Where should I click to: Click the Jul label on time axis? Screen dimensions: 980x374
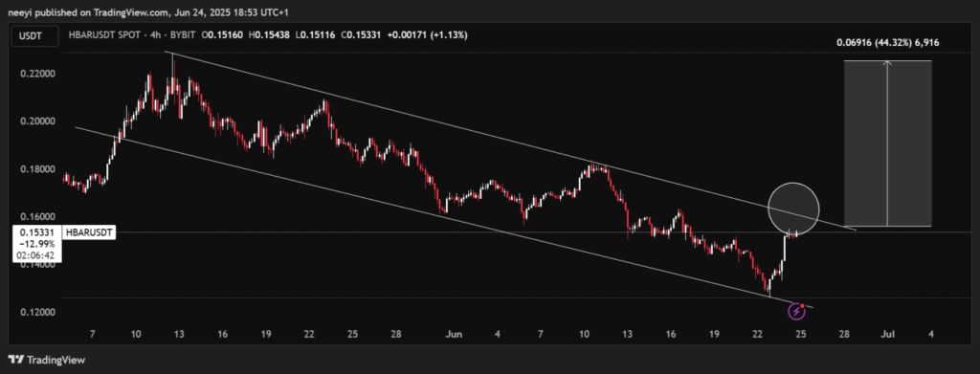(x=887, y=335)
